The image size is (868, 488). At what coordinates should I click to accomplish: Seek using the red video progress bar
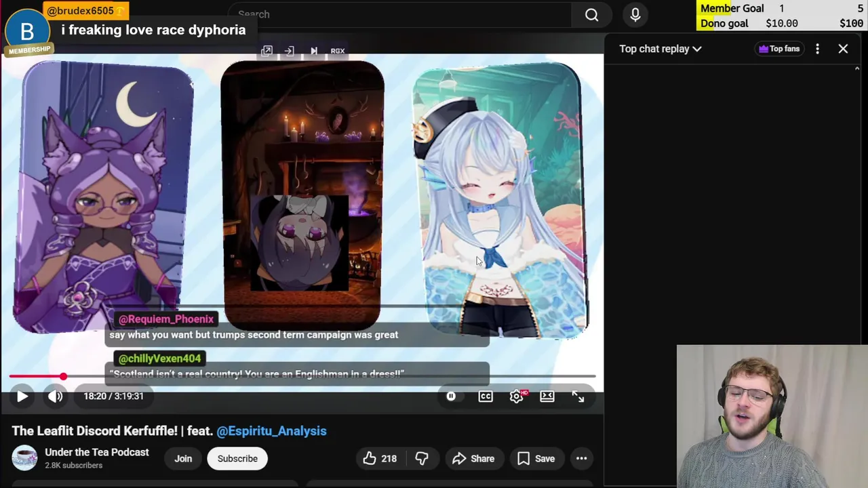302,376
